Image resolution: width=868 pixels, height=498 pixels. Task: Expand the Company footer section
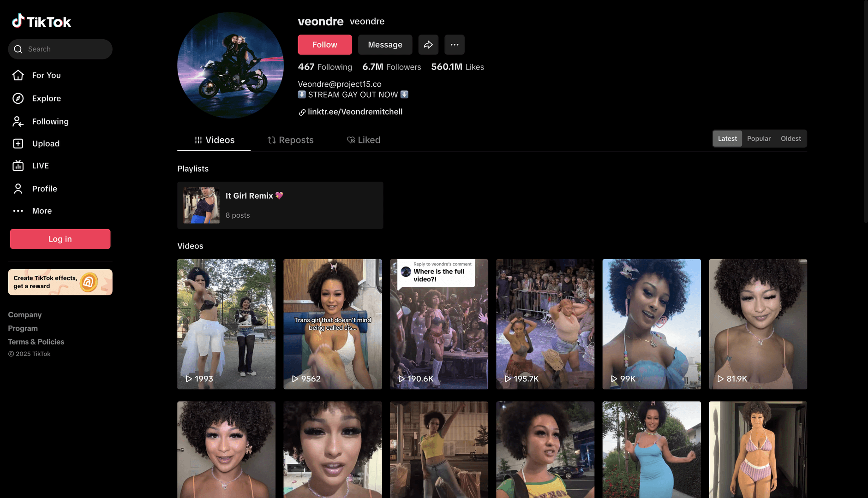pos(25,315)
